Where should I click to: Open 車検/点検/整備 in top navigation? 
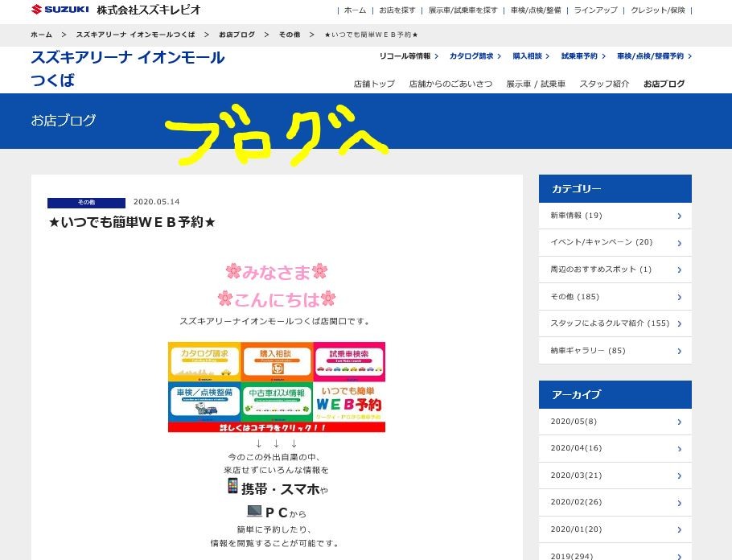[536, 10]
